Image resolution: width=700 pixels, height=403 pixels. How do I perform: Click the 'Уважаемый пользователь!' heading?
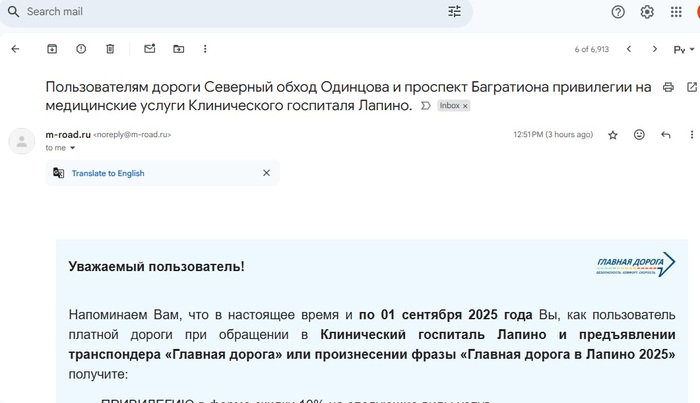tap(156, 266)
